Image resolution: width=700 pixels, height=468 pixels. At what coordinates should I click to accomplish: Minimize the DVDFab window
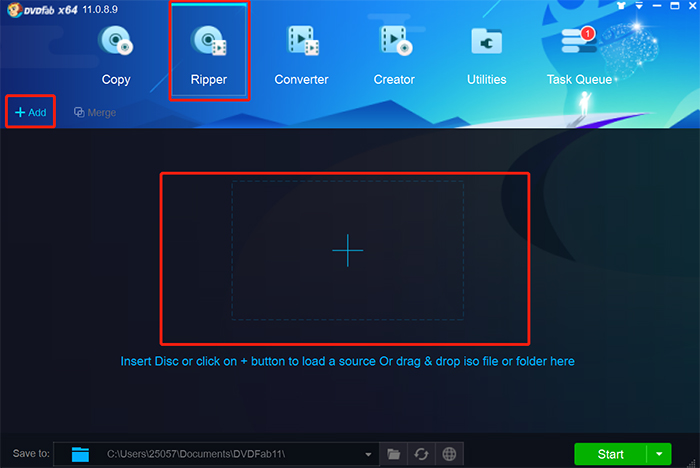point(657,5)
